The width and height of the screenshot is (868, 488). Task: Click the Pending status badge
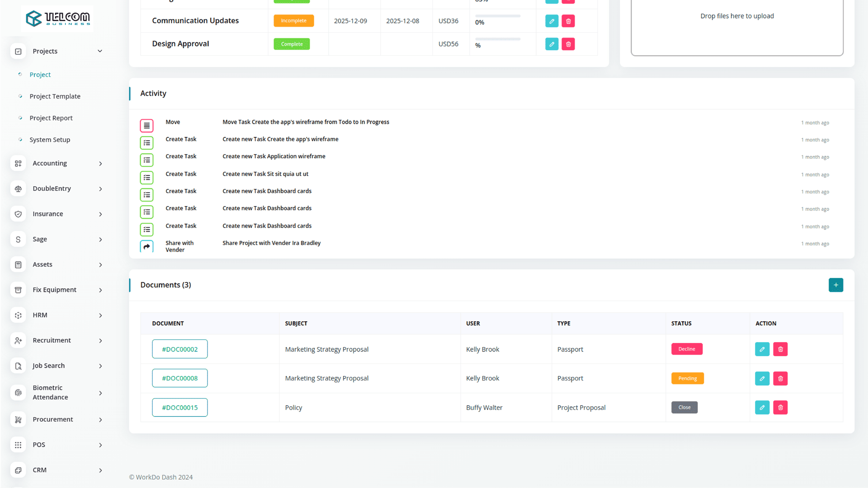(687, 379)
